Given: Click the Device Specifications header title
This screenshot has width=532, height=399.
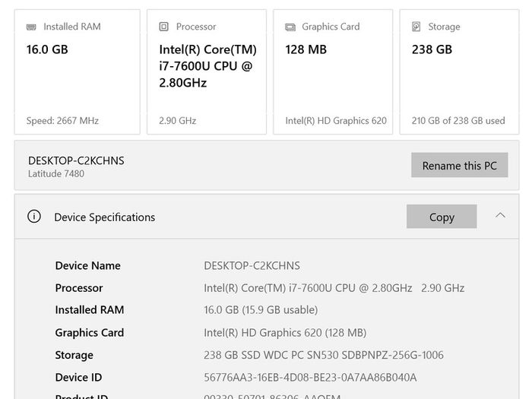Looking at the screenshot, I should [x=105, y=217].
